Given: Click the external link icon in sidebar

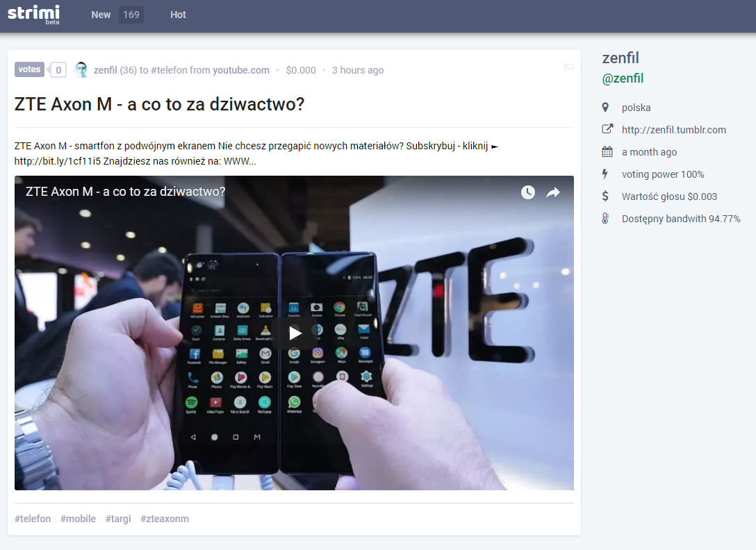Looking at the screenshot, I should pyautogui.click(x=607, y=128).
